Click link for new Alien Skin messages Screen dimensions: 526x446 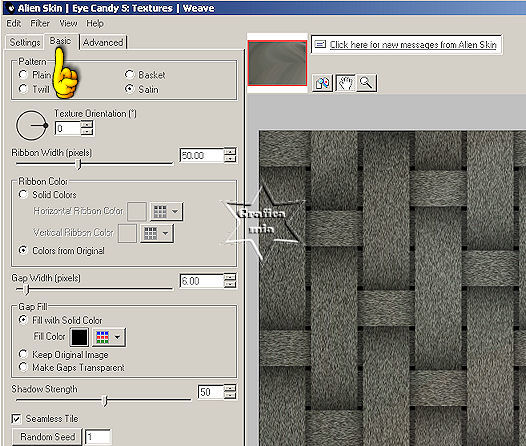pyautogui.click(x=413, y=45)
